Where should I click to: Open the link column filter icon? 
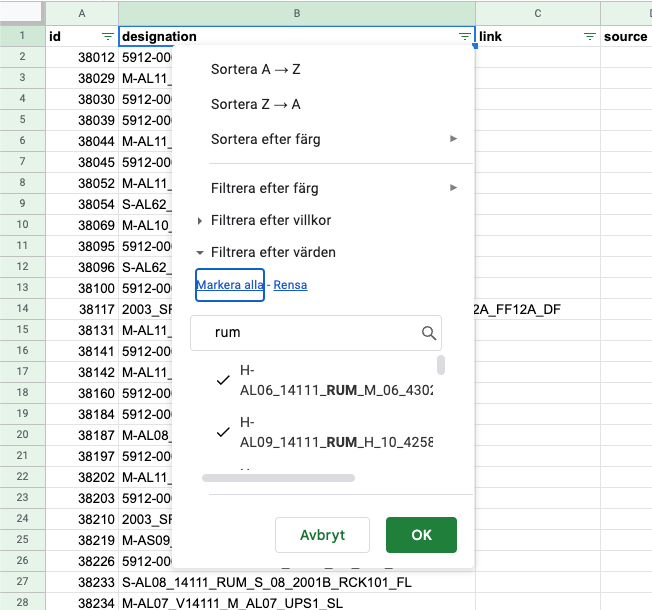pyautogui.click(x=590, y=37)
